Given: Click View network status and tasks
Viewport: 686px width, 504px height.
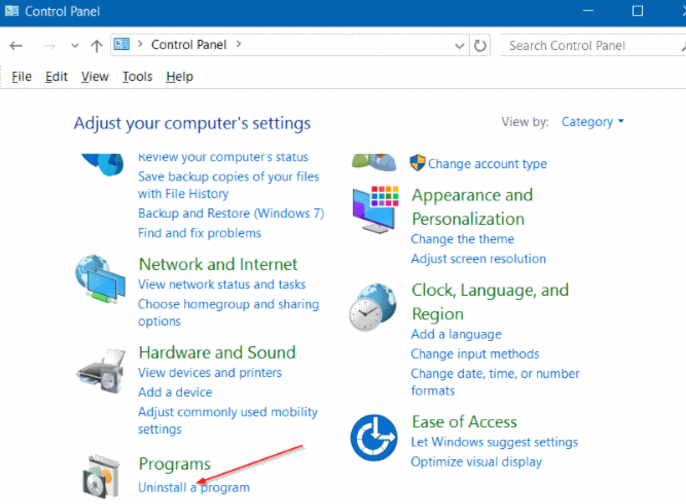Looking at the screenshot, I should 221,284.
